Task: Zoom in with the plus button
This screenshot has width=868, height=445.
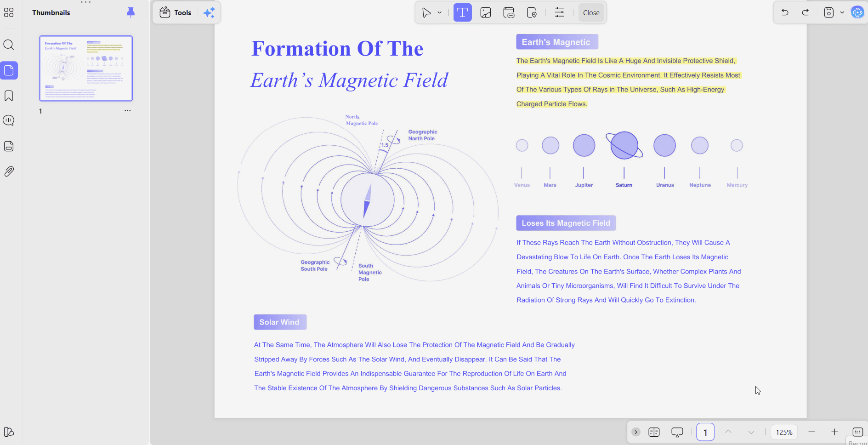Action: pos(834,432)
